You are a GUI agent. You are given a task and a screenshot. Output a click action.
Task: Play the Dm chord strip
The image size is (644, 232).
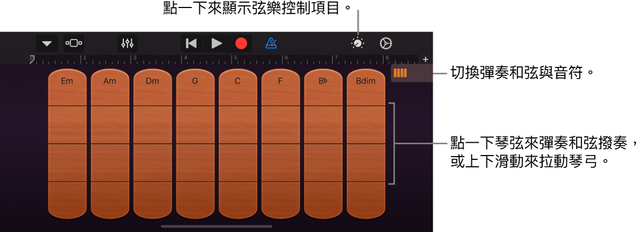click(152, 82)
